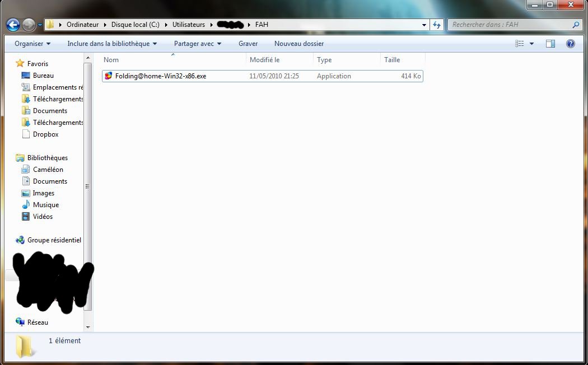The width and height of the screenshot is (588, 365).
Task: Open the Images library
Action: click(44, 193)
